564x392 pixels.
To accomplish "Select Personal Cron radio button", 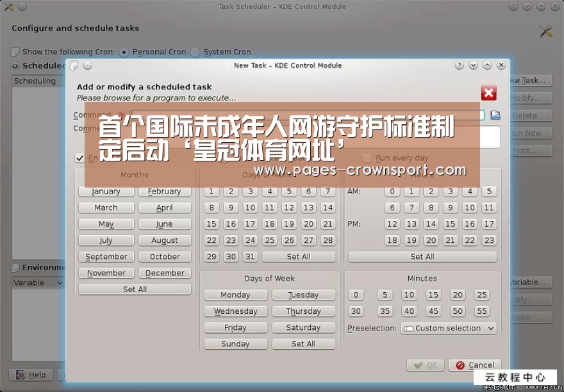I will (124, 53).
